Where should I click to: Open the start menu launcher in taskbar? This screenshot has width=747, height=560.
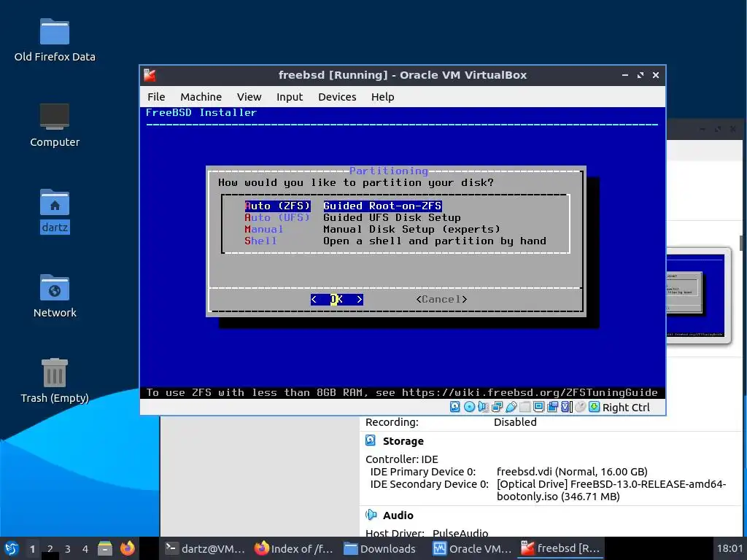point(12,548)
